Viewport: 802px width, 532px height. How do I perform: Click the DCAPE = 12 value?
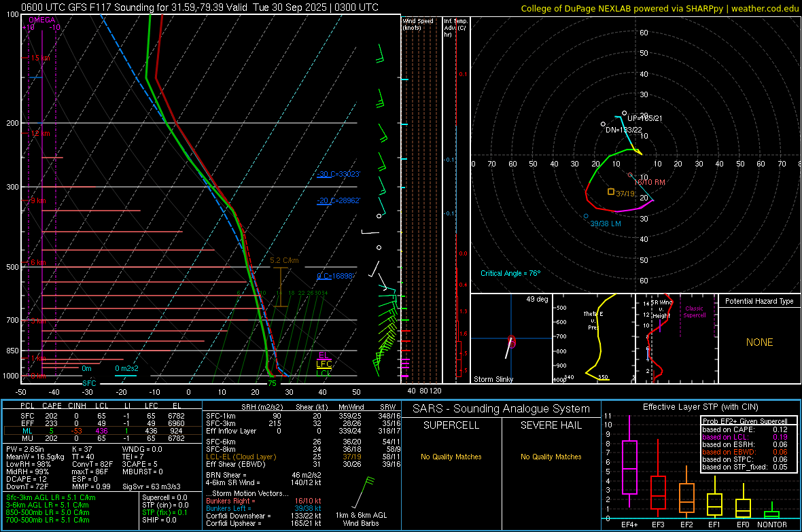(27, 479)
